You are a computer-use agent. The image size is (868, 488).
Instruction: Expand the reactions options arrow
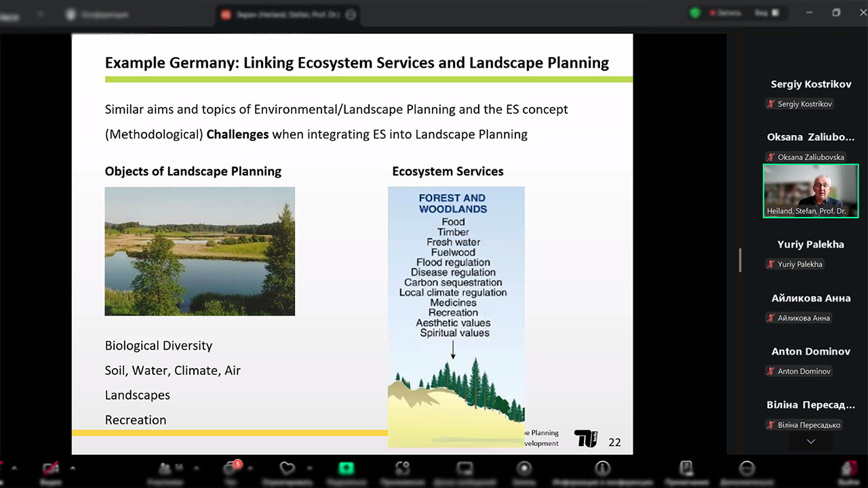310,468
